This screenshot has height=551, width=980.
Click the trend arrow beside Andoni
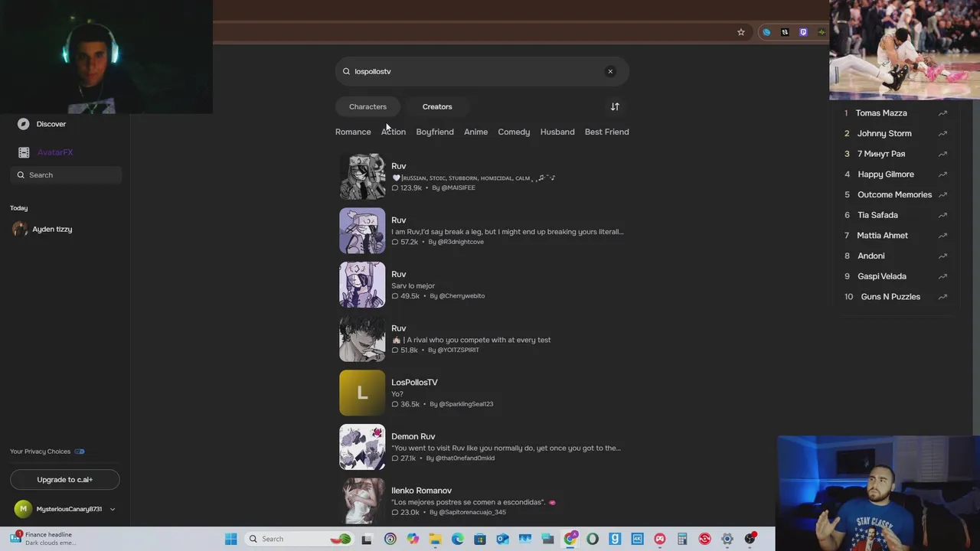942,256
